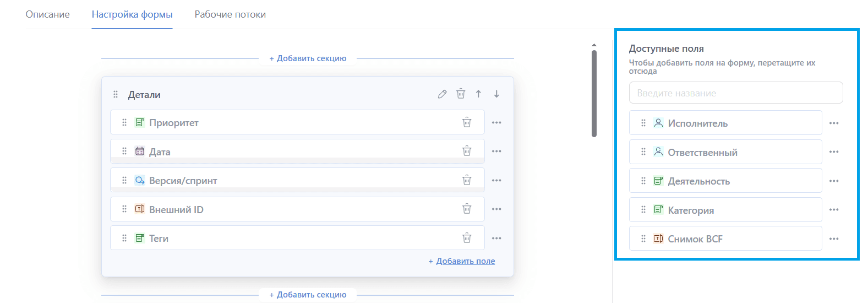Open more options for Приоритет field

[496, 123]
